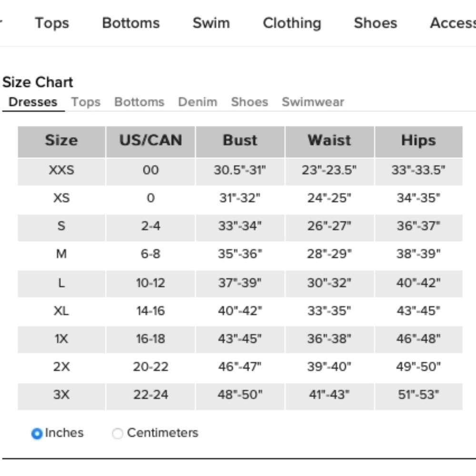
Task: Click the Size column header
Action: (61, 142)
